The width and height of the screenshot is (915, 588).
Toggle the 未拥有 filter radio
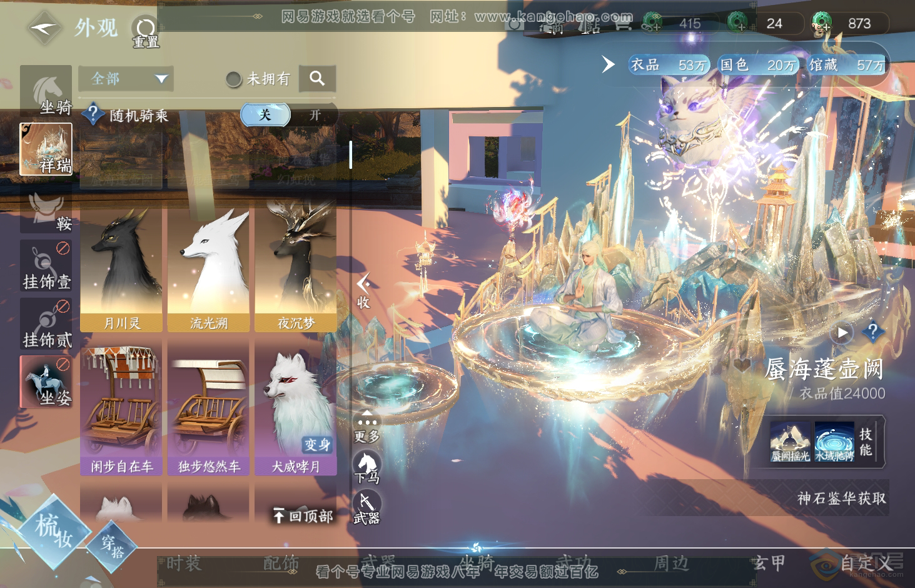click(x=233, y=79)
